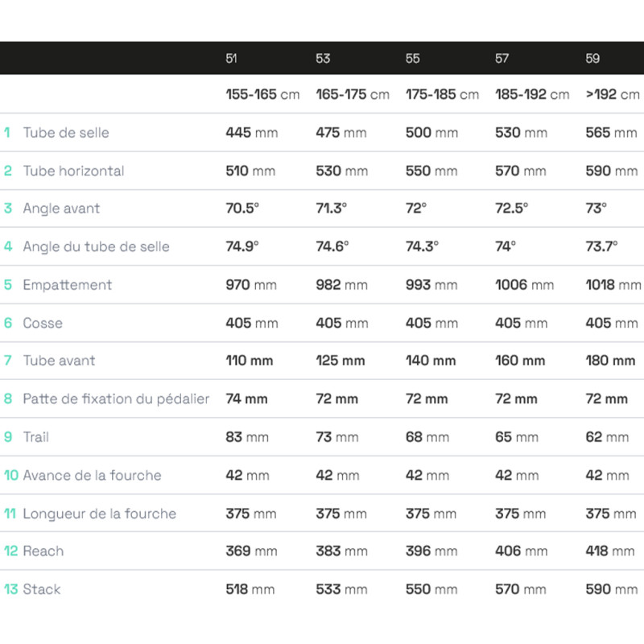
Task: Click the Angle du tube de selle label
Action: (96, 246)
